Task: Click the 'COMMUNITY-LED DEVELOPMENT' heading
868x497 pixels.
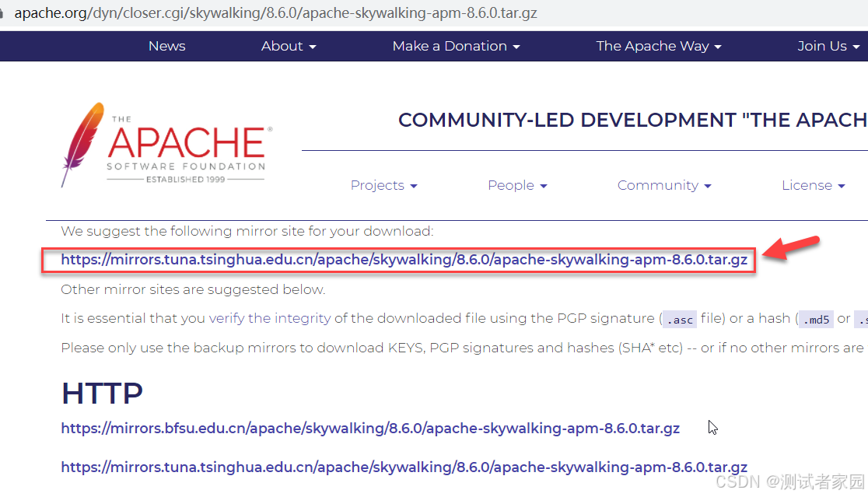Action: (x=633, y=120)
